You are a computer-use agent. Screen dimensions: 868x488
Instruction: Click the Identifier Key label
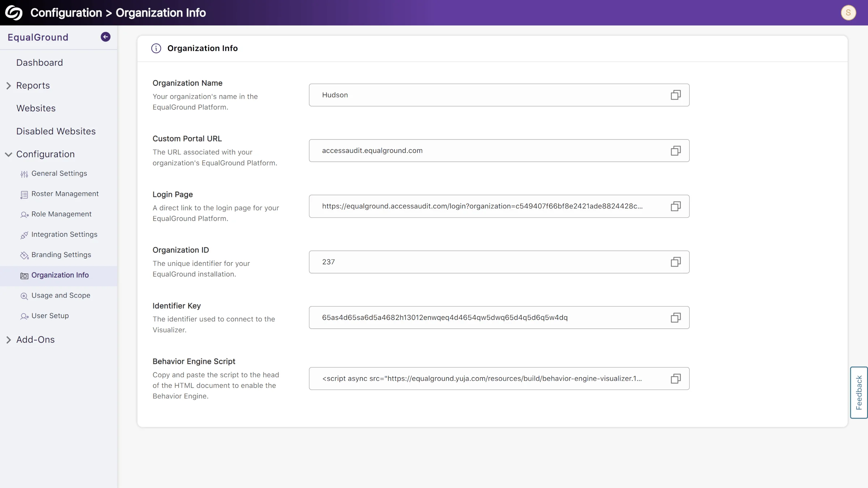(176, 306)
